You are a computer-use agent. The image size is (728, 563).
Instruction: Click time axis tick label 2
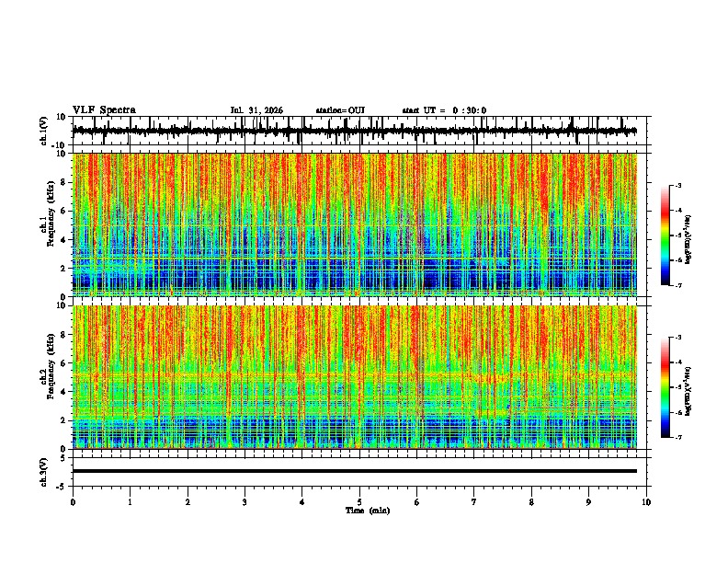[x=188, y=502]
